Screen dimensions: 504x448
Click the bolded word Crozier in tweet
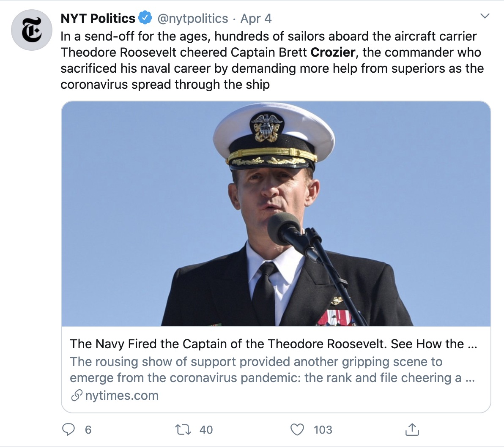point(333,52)
